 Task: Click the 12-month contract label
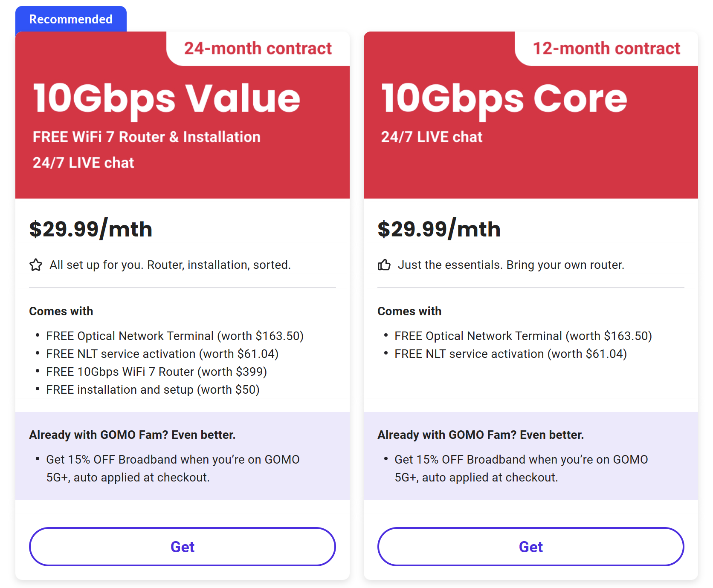pos(606,48)
